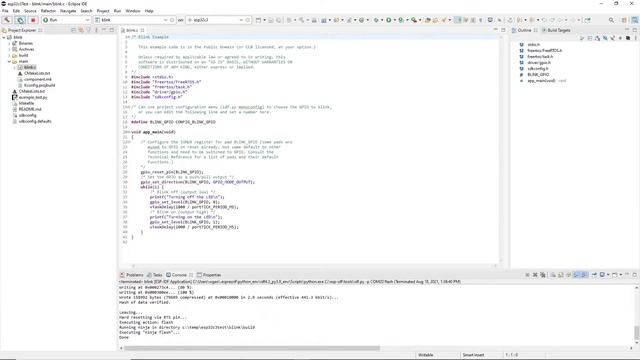The image size is (640, 360).
Task: Select example_test.py file
Action: (33, 97)
